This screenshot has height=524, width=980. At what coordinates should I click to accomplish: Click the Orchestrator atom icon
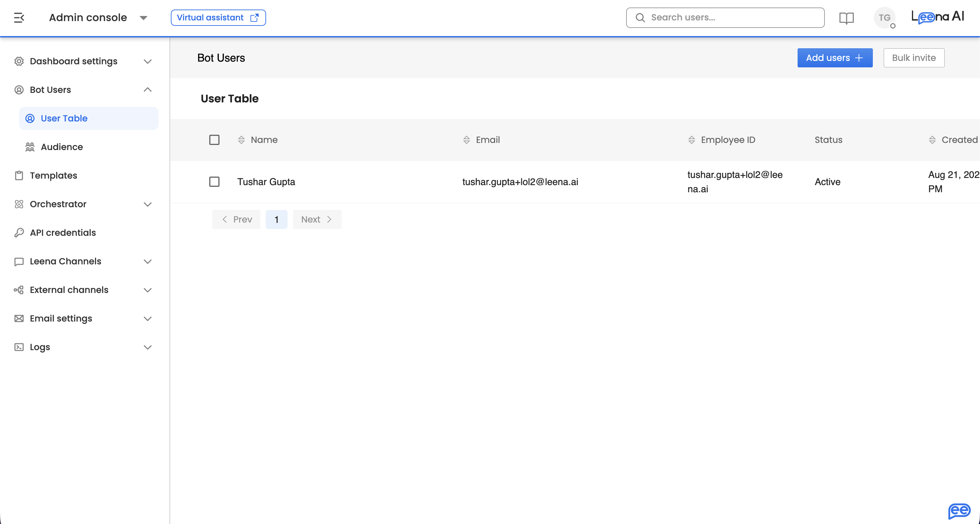(19, 204)
